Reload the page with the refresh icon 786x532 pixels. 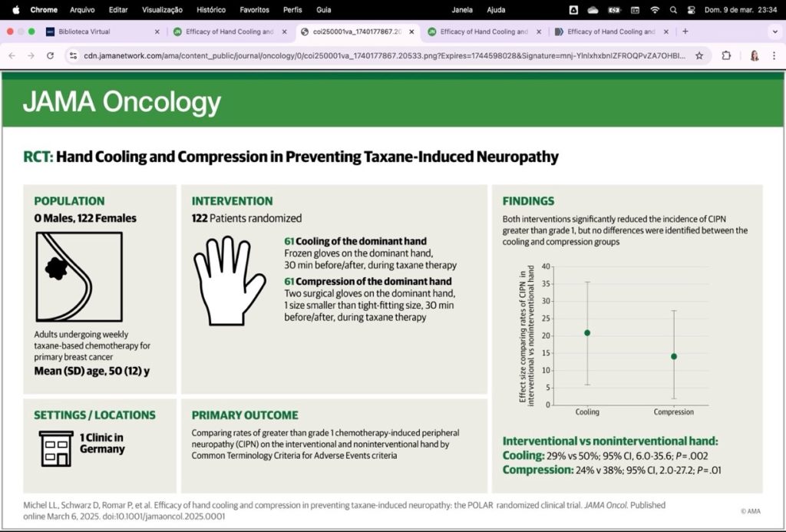tap(50, 56)
